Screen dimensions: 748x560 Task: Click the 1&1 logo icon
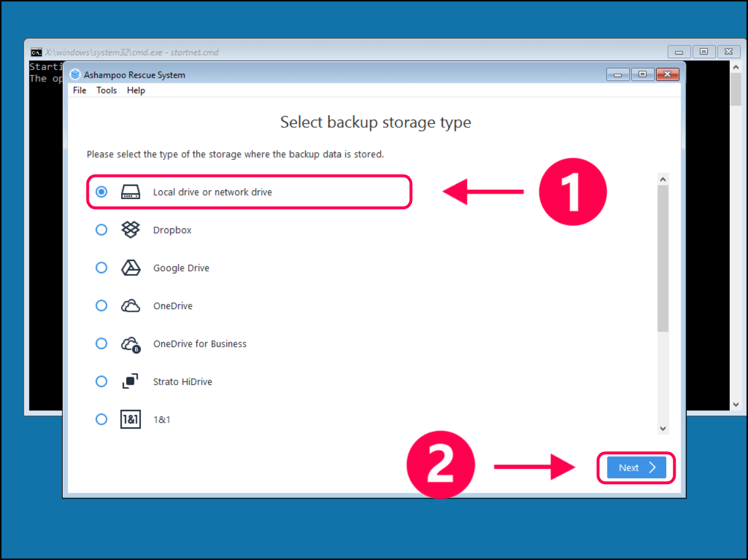click(x=130, y=419)
